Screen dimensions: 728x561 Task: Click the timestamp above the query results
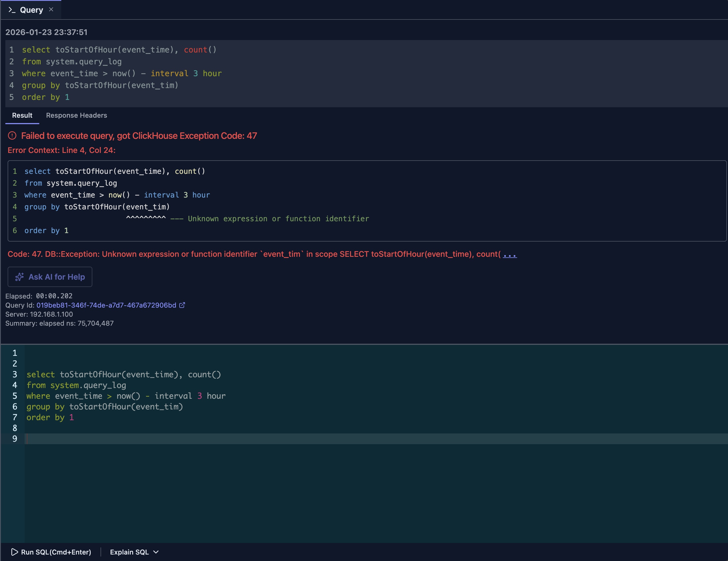pos(46,32)
